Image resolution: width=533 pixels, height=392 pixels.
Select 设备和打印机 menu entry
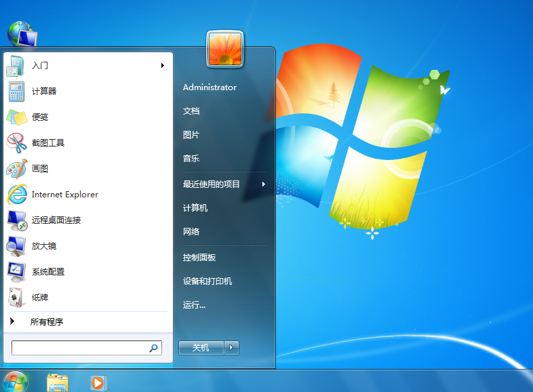coord(208,281)
